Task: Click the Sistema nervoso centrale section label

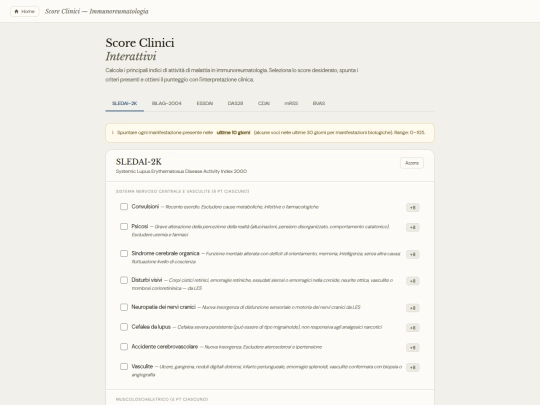Action: (x=183, y=191)
